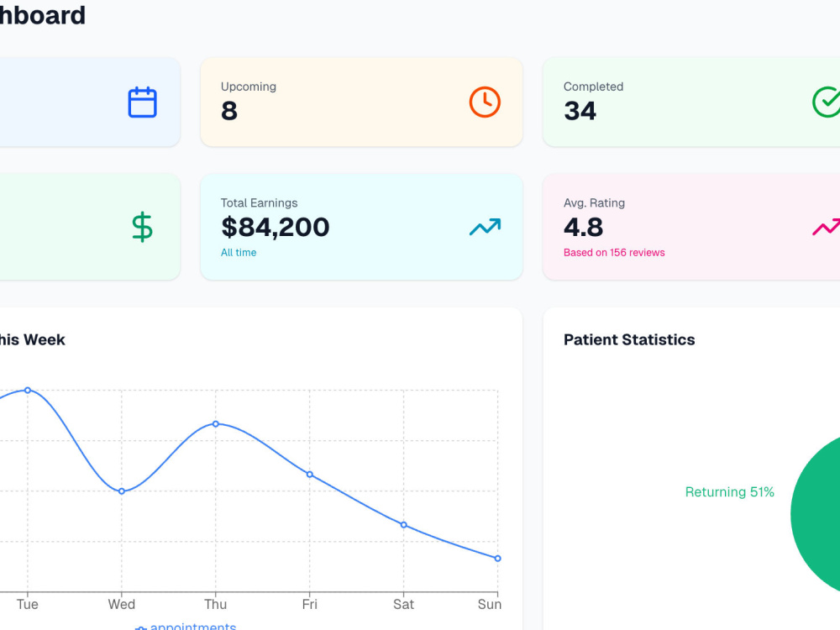The height and width of the screenshot is (630, 840).
Task: Click the Thu data point on chart
Action: click(216, 423)
